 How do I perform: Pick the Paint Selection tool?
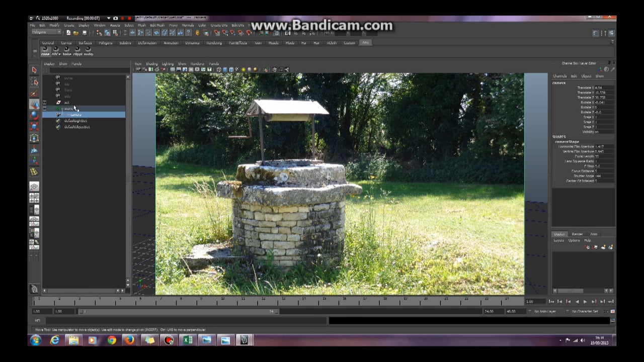[34, 93]
